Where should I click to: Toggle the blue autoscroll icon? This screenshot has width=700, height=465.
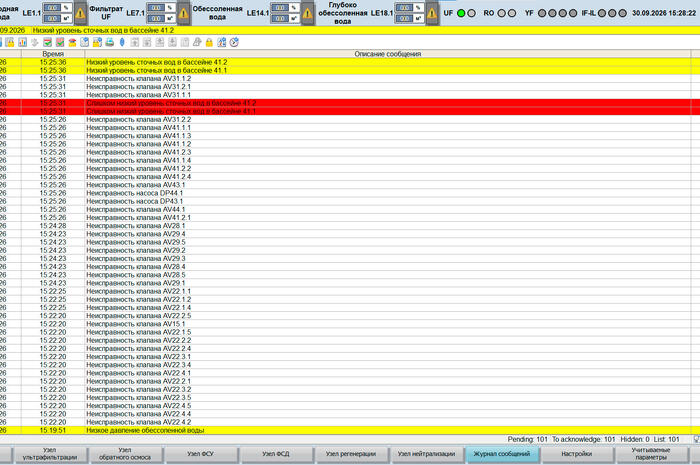(122, 42)
